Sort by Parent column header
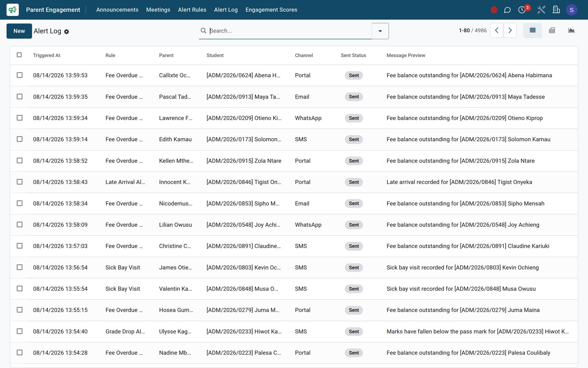Image resolution: width=588 pixels, height=368 pixels. (x=166, y=55)
